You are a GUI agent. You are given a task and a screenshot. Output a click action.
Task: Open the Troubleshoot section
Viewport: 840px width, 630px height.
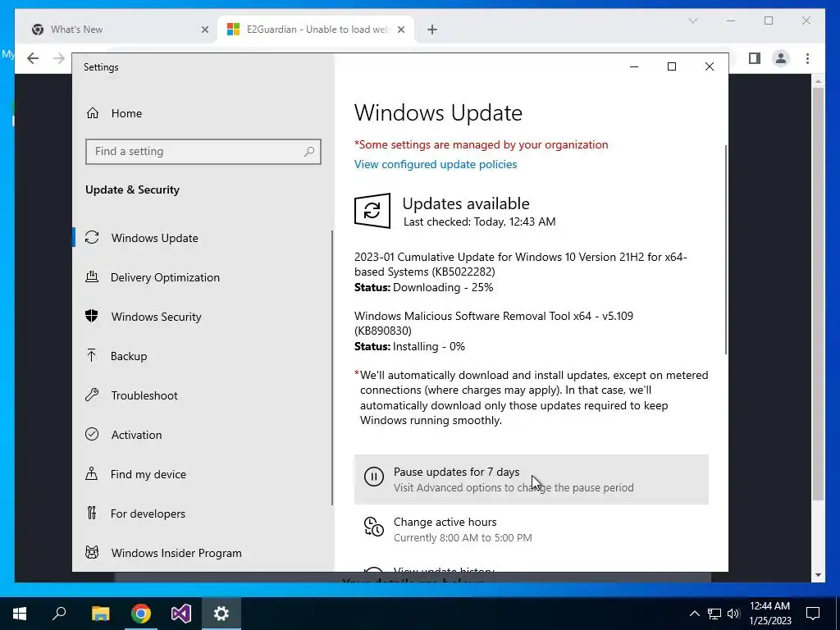pyautogui.click(x=144, y=395)
